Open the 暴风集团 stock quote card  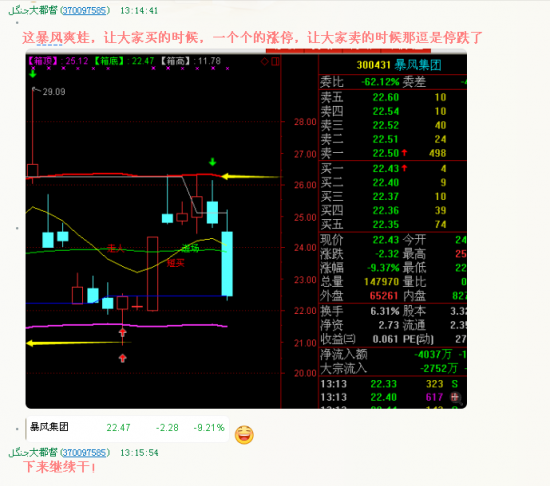click(127, 428)
